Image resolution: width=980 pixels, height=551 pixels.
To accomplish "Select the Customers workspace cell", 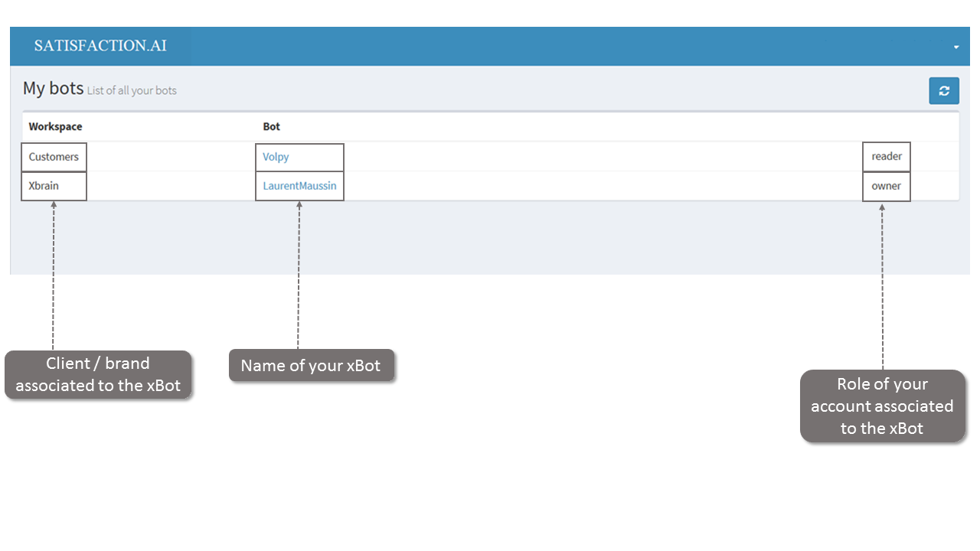I will pyautogui.click(x=54, y=157).
